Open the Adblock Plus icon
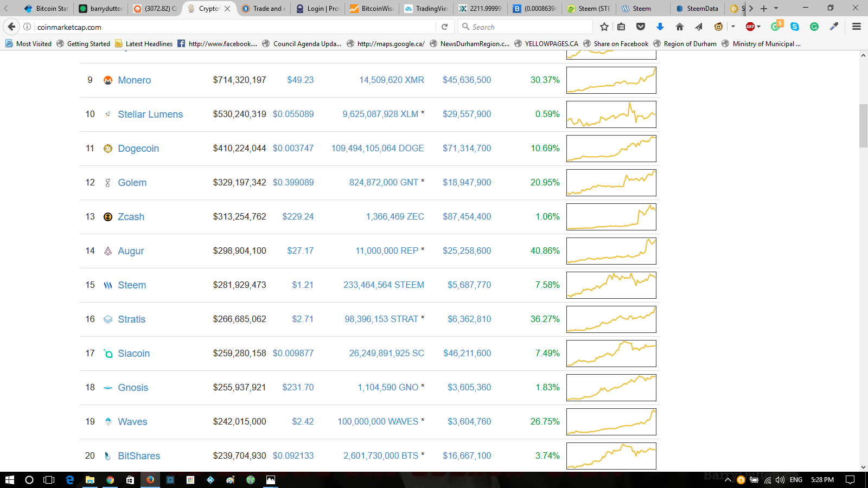Image resolution: width=868 pixels, height=488 pixels. tap(750, 27)
